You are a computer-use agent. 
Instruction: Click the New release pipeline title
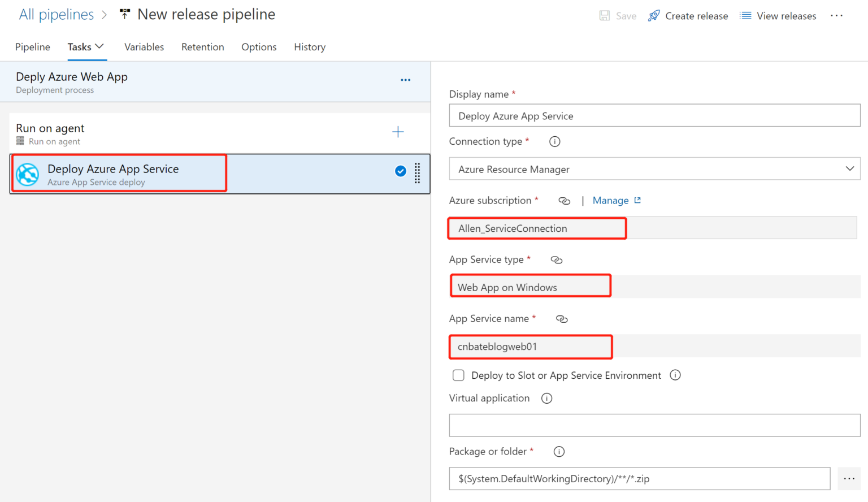coord(206,15)
